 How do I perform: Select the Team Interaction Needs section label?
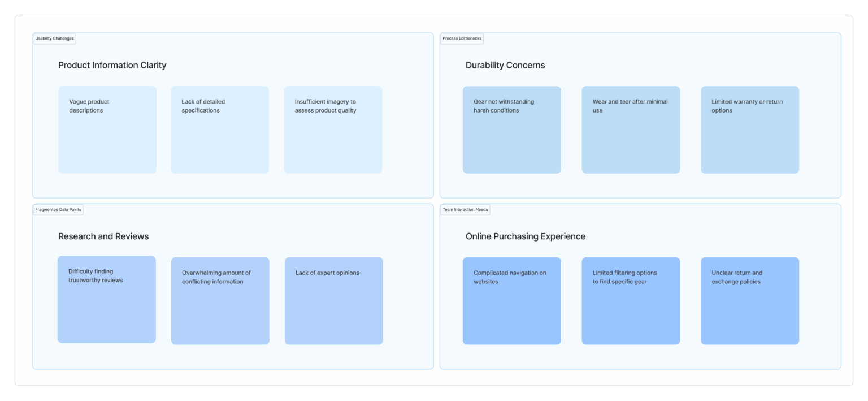465,210
